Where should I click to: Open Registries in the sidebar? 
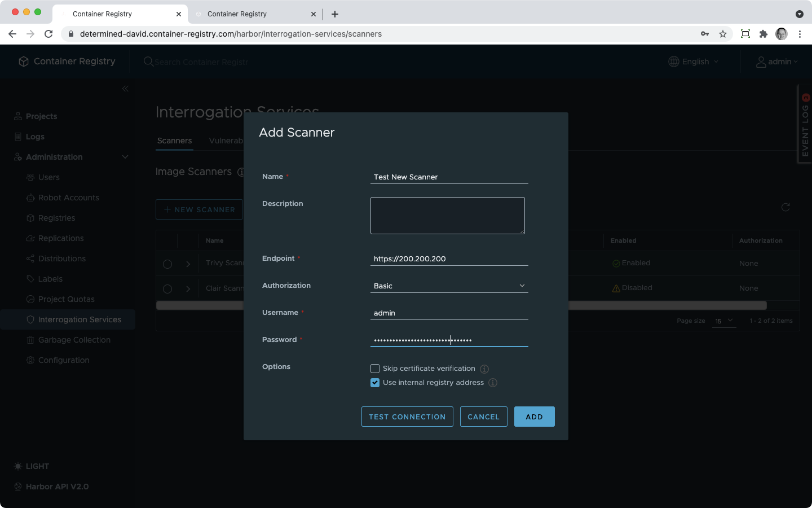click(x=56, y=218)
